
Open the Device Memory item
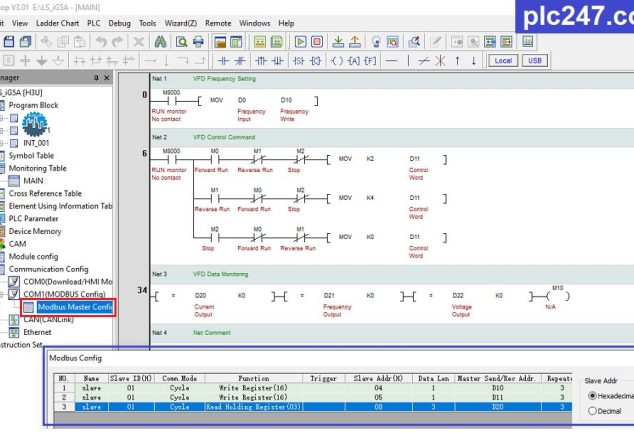tap(35, 231)
